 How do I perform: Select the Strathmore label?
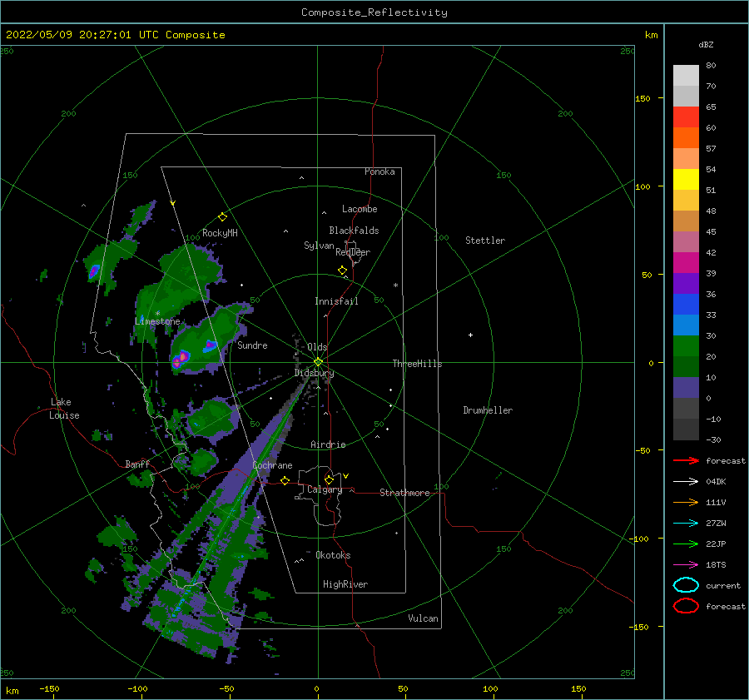(x=404, y=493)
